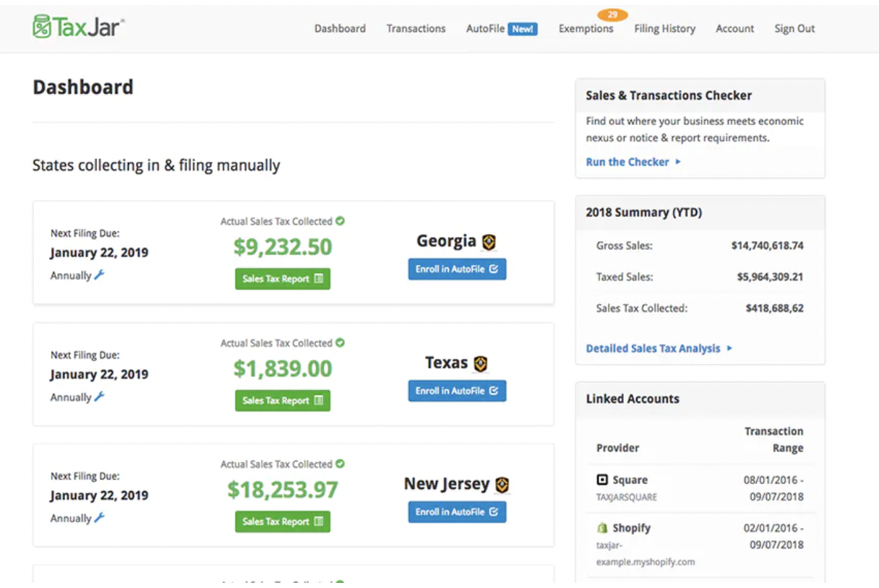Image resolution: width=879 pixels, height=588 pixels.
Task: Click the Square provider icon
Action: 602,480
